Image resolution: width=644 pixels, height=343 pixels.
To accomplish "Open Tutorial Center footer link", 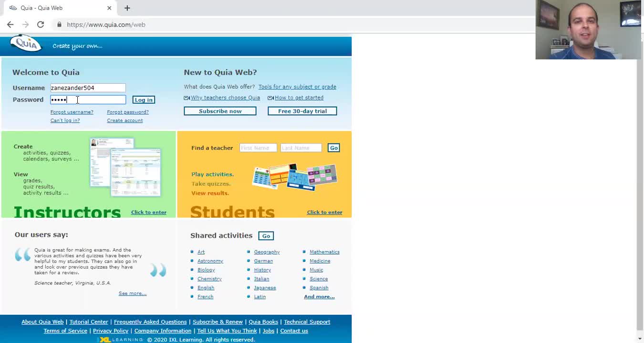I will tap(89, 322).
